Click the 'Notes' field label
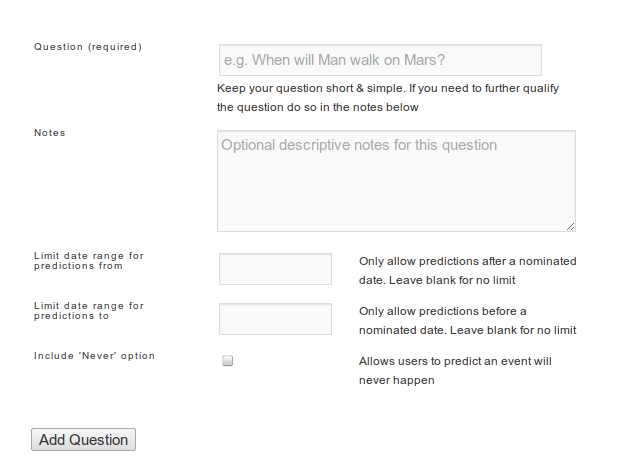617x470 pixels. coord(50,133)
